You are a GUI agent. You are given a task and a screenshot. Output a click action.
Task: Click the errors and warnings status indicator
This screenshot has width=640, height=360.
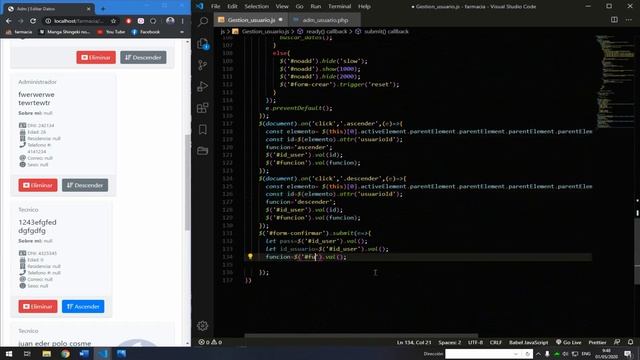210,342
